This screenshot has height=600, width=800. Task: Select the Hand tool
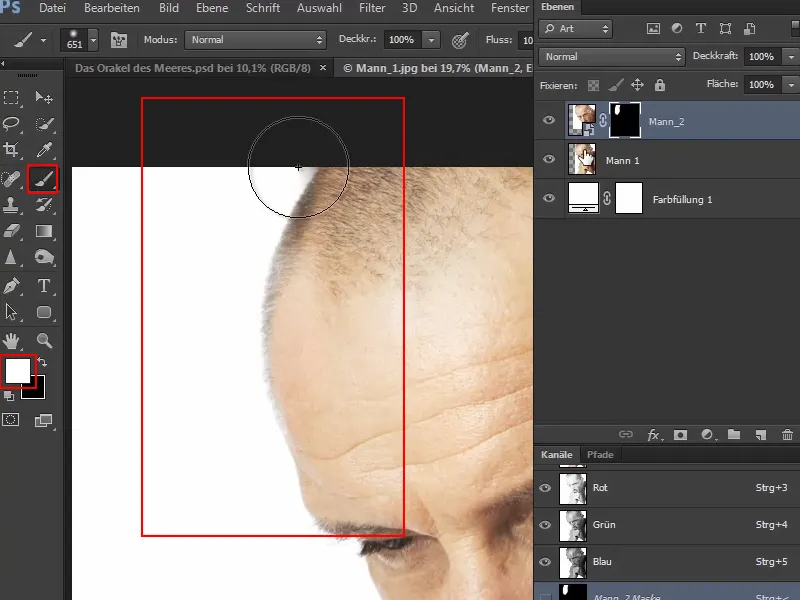click(11, 340)
